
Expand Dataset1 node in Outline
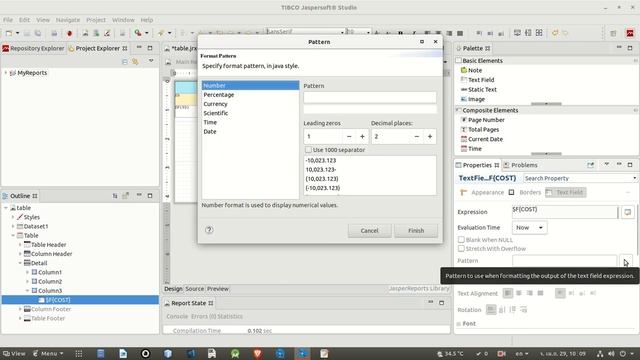click(x=13, y=226)
